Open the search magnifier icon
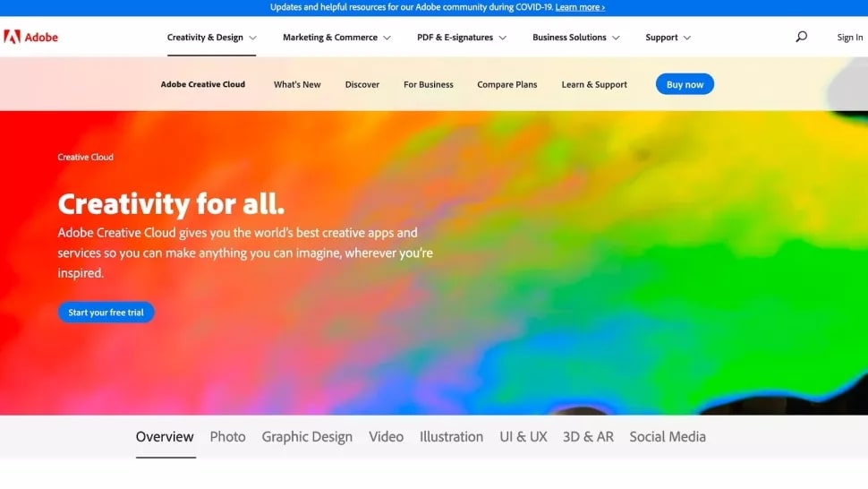Image resolution: width=868 pixels, height=489 pixels. click(801, 37)
